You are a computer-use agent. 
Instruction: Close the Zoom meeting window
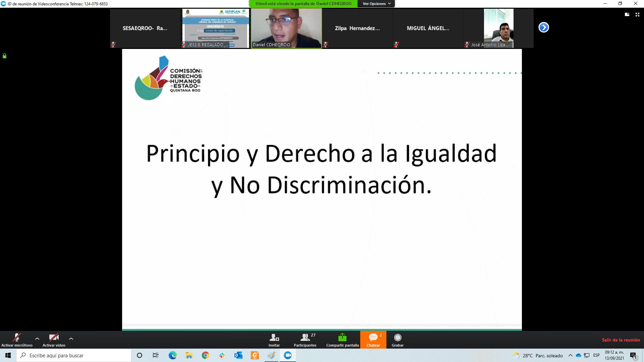636,4
